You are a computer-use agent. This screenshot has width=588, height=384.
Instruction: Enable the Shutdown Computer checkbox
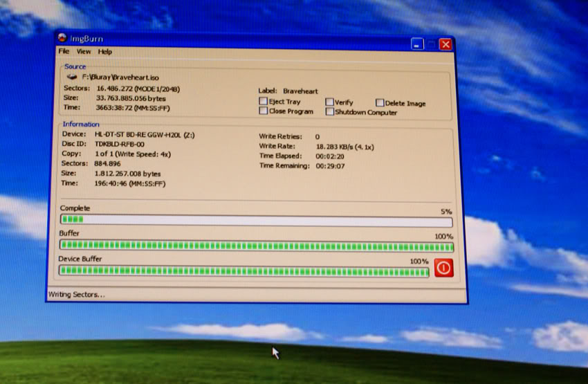click(330, 111)
